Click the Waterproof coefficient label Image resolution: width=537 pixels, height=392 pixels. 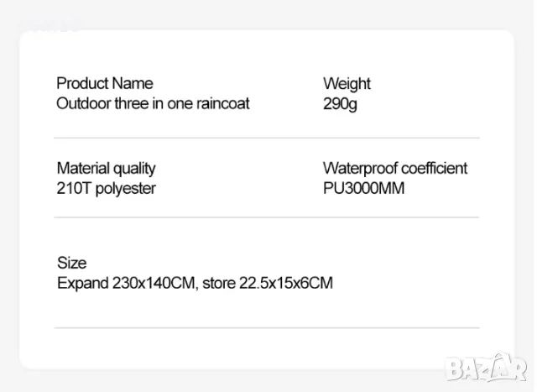395,168
